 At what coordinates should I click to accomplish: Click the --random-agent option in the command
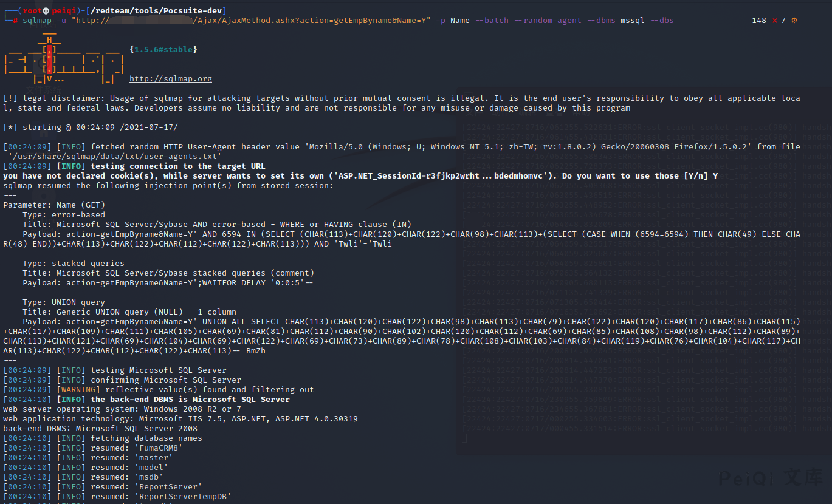(x=548, y=21)
